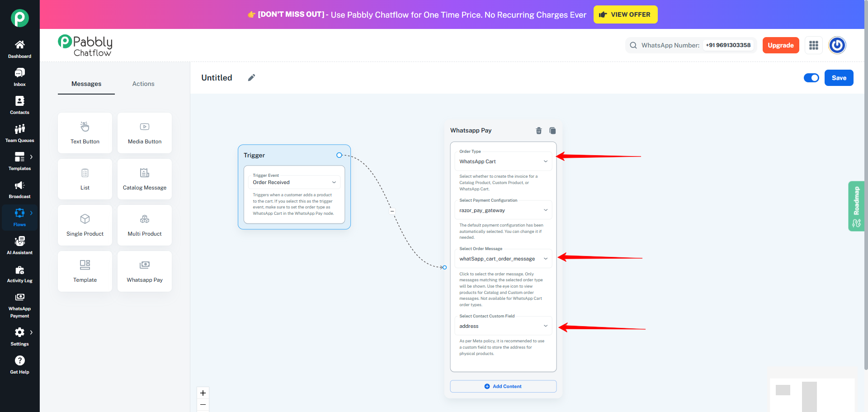
Task: Toggle the flow active switch
Action: click(x=811, y=78)
